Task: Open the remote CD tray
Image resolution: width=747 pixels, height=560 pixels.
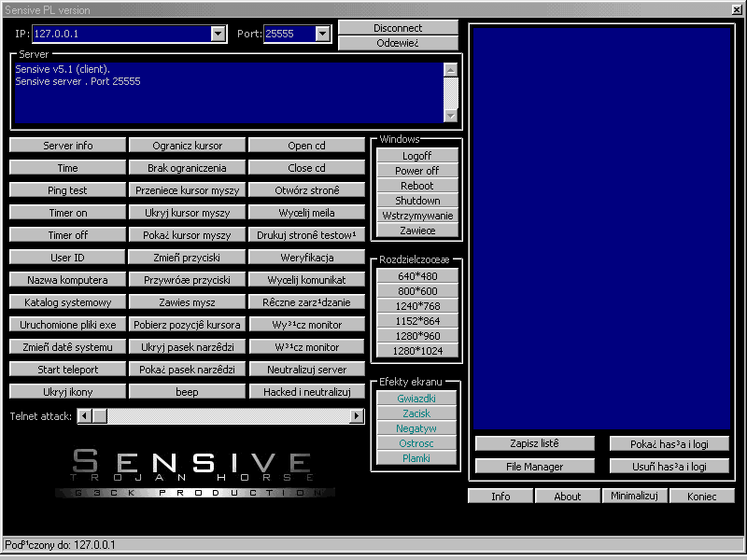Action: [306, 145]
